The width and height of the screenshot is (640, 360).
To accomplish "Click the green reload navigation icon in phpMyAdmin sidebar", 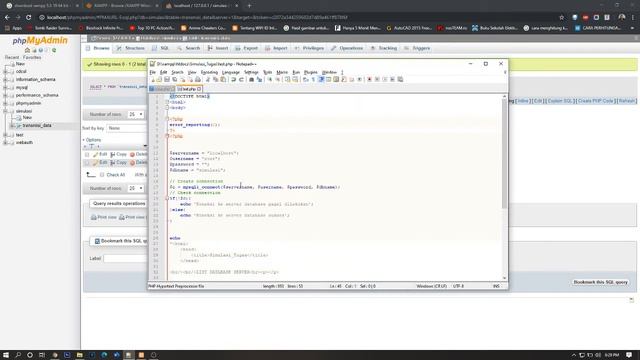I will [54, 50].
